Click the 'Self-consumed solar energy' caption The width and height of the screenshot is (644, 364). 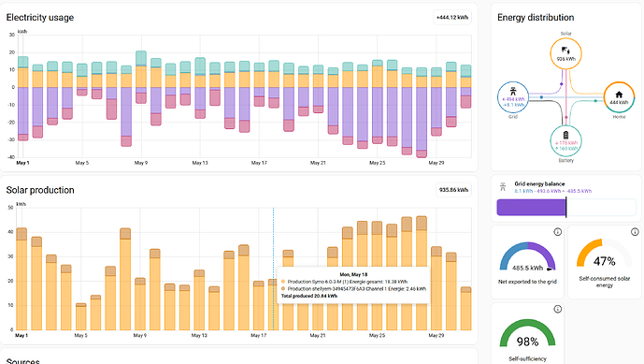click(x=604, y=282)
